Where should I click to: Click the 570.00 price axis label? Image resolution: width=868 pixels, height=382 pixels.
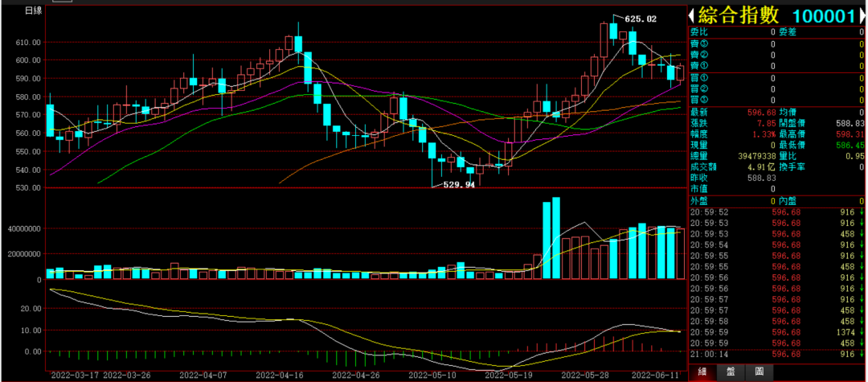[x=27, y=115]
